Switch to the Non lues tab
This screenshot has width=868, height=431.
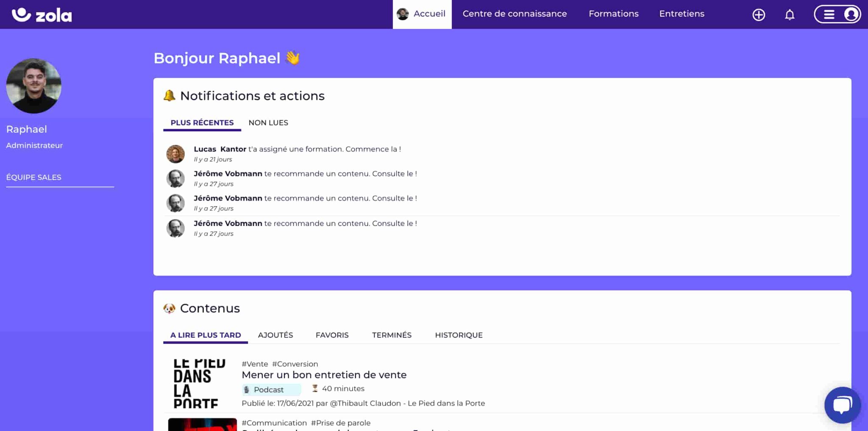(x=268, y=123)
